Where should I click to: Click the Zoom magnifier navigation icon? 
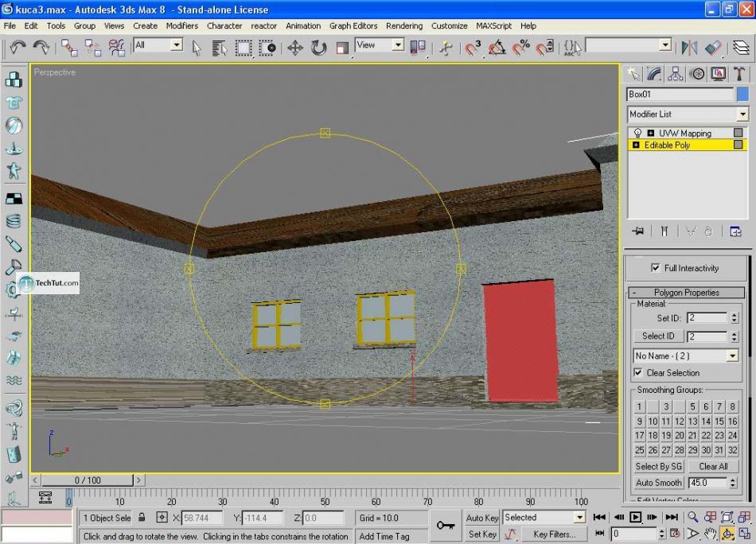click(x=693, y=517)
